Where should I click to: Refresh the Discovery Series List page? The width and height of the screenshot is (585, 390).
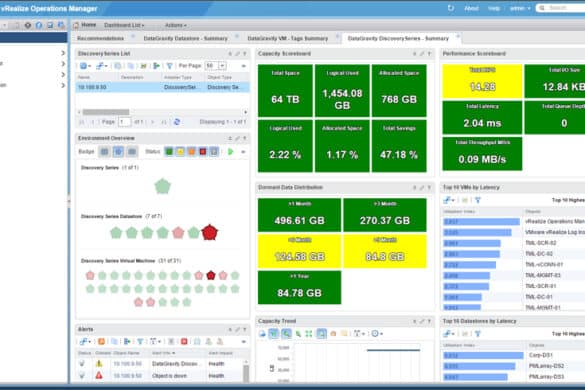pyautogui.click(x=177, y=122)
